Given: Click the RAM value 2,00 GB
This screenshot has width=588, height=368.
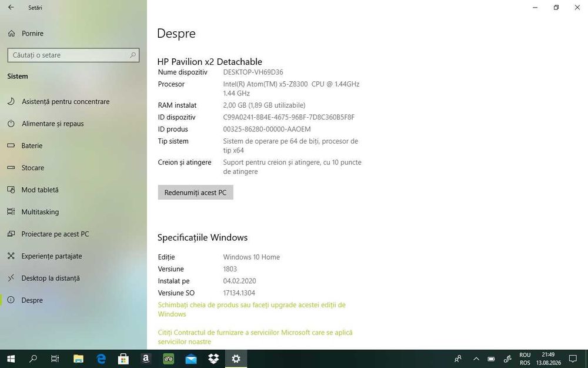Looking at the screenshot, I should (x=264, y=105).
